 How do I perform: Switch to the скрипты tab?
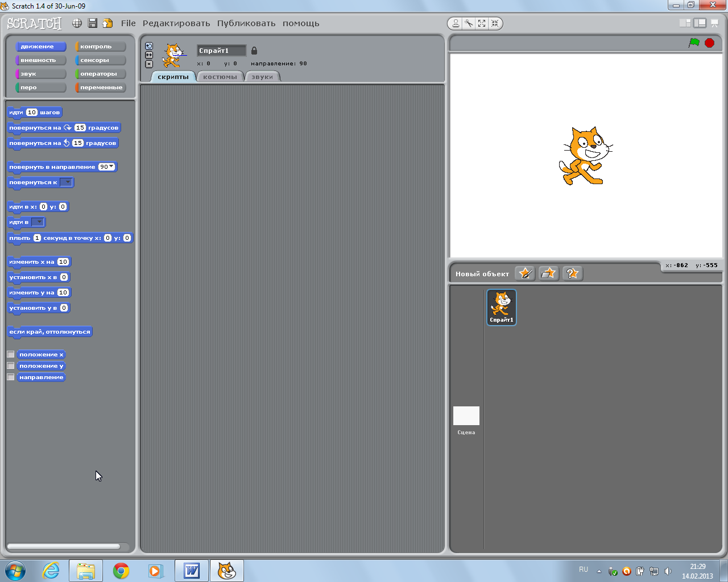pyautogui.click(x=173, y=77)
